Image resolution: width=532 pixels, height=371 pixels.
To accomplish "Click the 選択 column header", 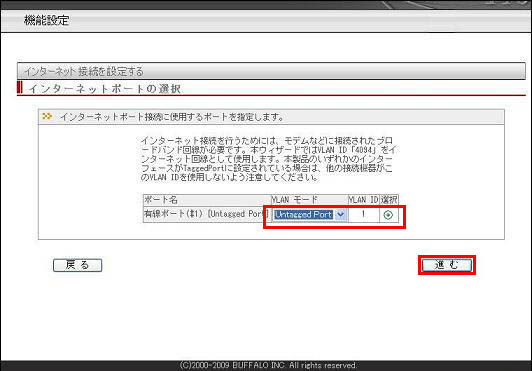I will 389,200.
